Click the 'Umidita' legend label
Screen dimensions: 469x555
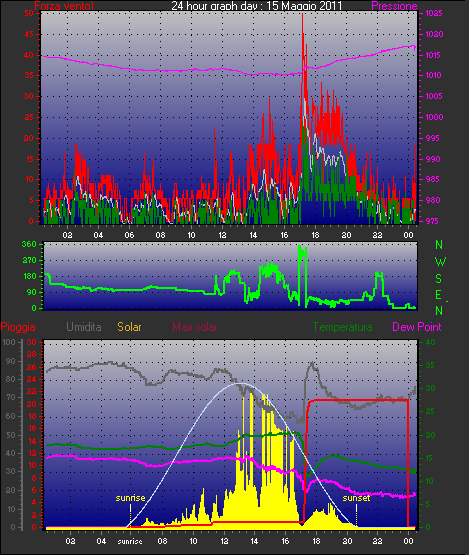(x=84, y=327)
